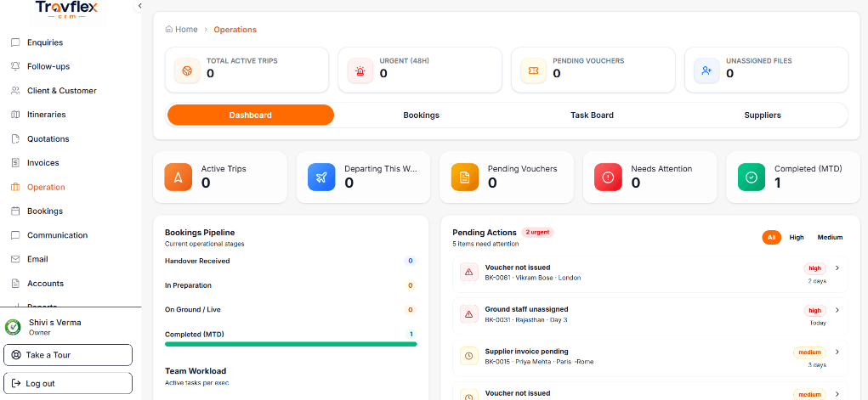The height and width of the screenshot is (400, 868).
Task: Switch to the Bookings tab
Action: pyautogui.click(x=422, y=115)
